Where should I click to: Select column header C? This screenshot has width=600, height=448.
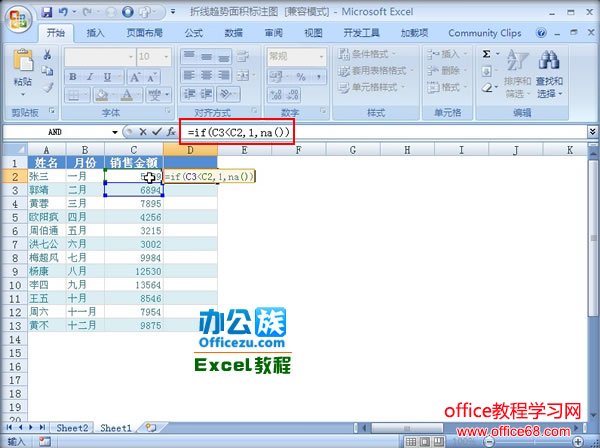(134, 150)
